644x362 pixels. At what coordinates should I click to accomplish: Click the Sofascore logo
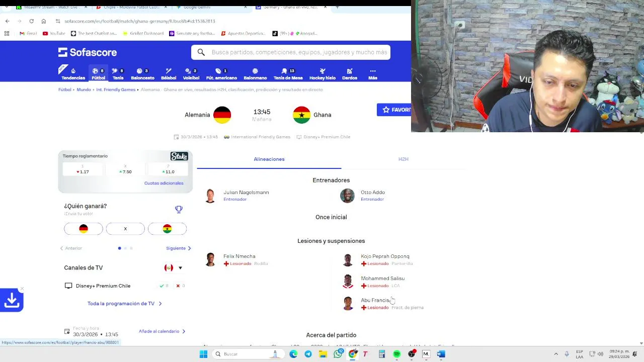88,52
